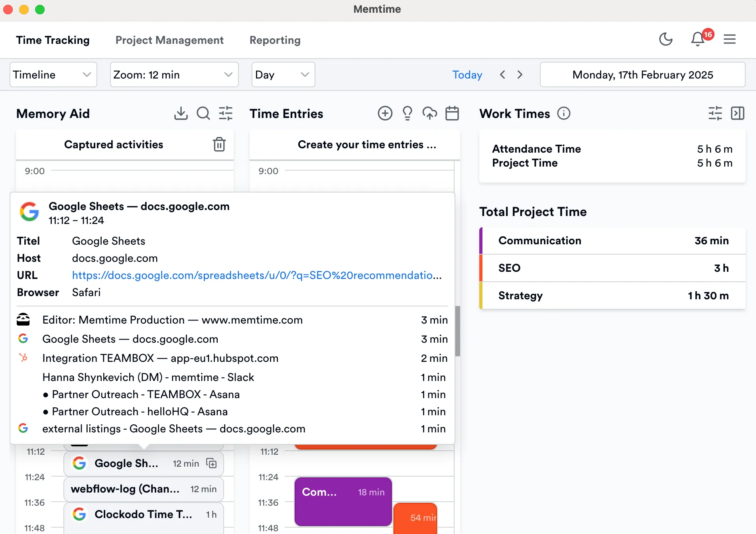
Task: Search within Memory Aid activities
Action: point(203,113)
